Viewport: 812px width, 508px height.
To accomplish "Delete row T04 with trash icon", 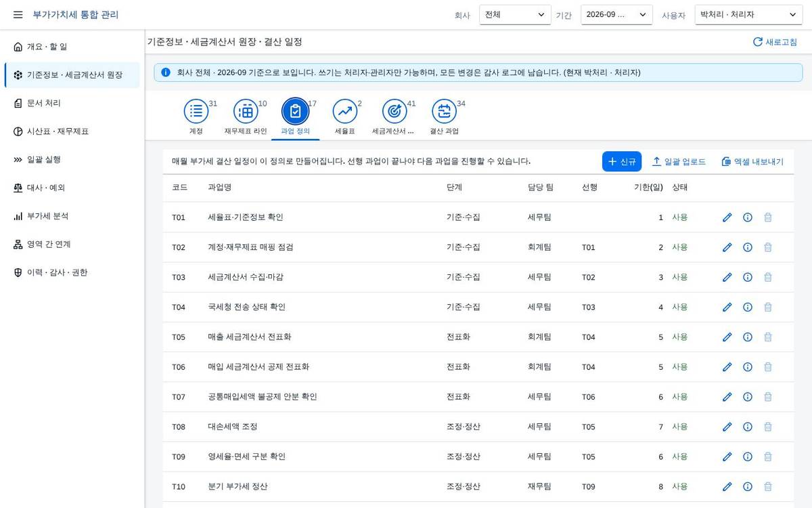I will [x=768, y=307].
